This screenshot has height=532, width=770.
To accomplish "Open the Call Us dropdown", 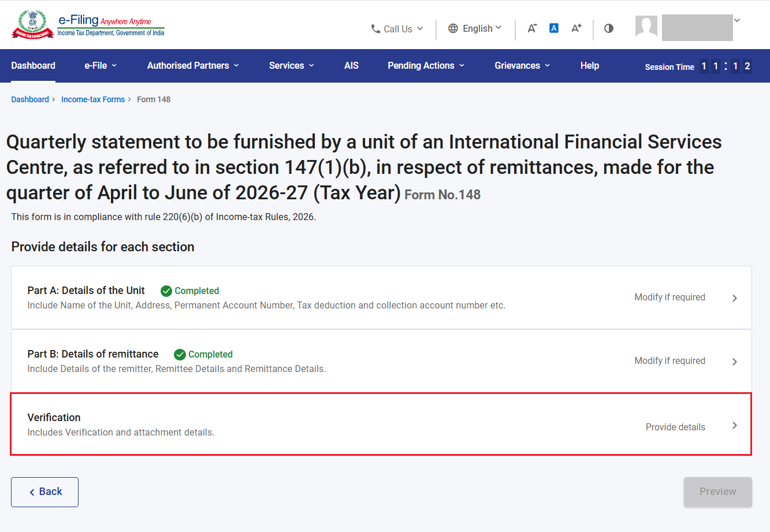I will click(397, 29).
